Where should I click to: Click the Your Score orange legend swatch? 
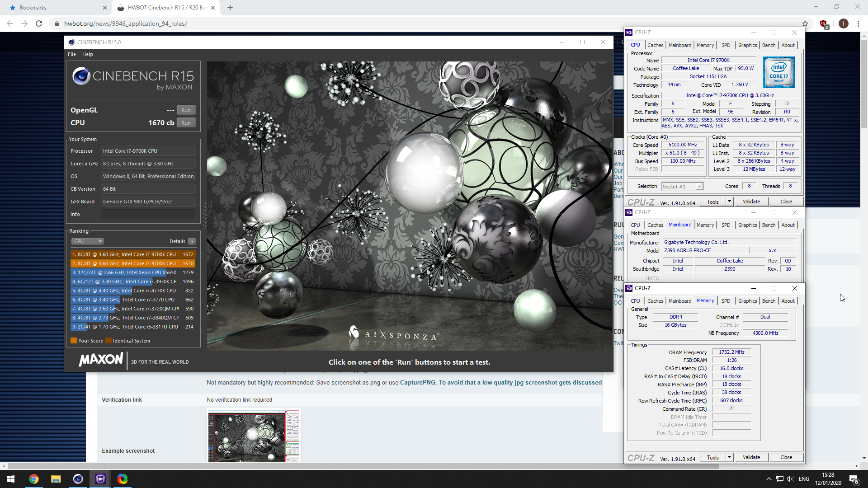[x=74, y=341]
